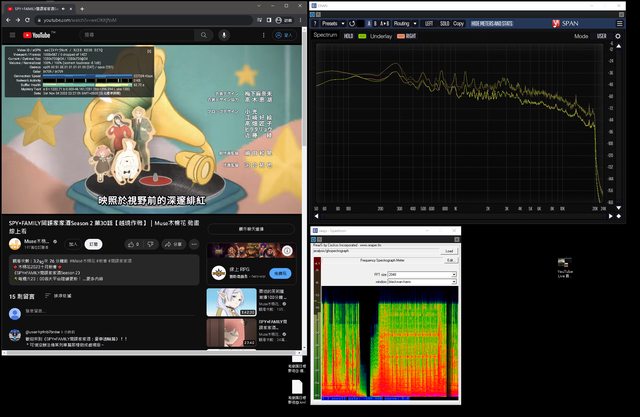
Task: Go to YouTube home via logo
Action: pos(37,35)
